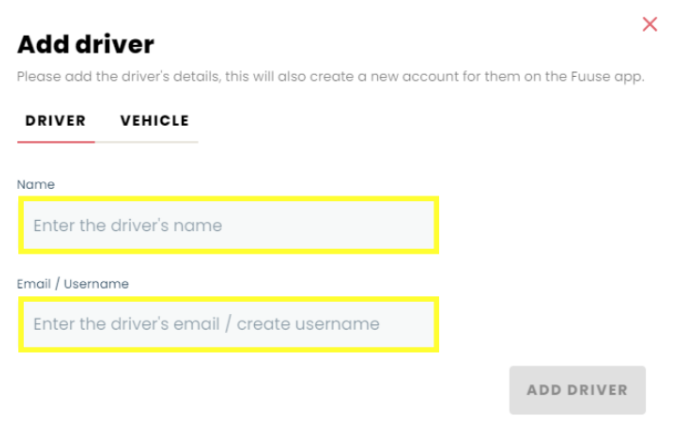Click the Add driver heading

[86, 44]
